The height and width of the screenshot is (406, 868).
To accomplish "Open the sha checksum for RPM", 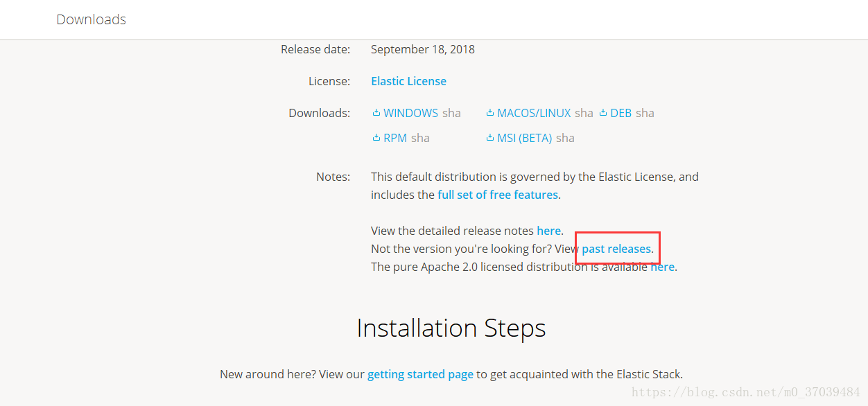I will coord(421,138).
